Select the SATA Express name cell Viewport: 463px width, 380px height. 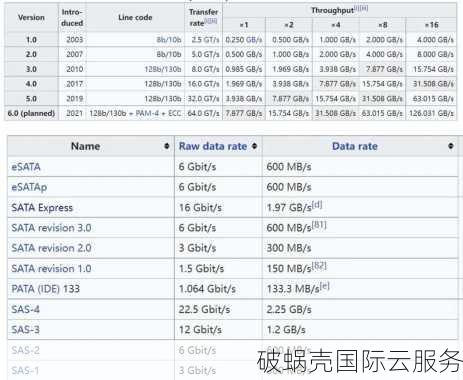91,207
